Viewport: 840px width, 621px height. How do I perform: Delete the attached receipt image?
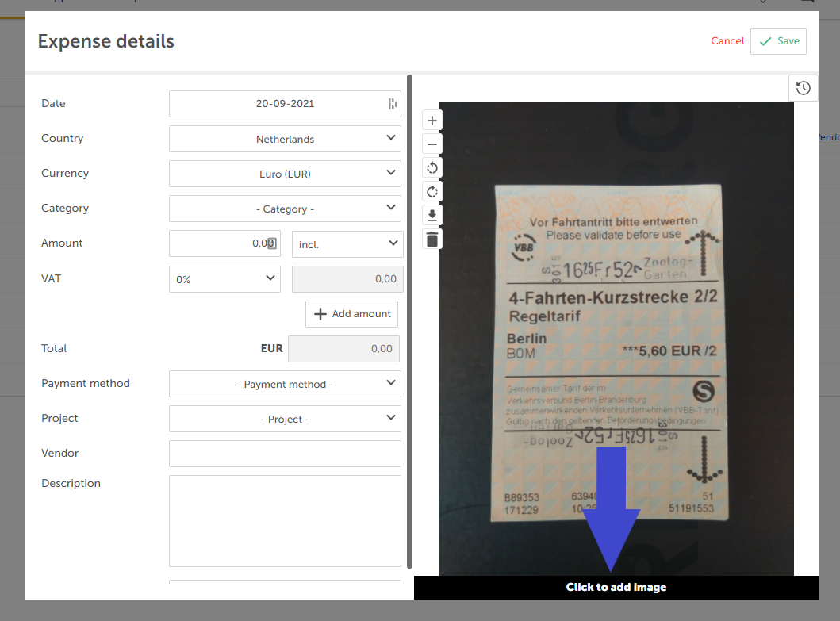[x=432, y=239]
